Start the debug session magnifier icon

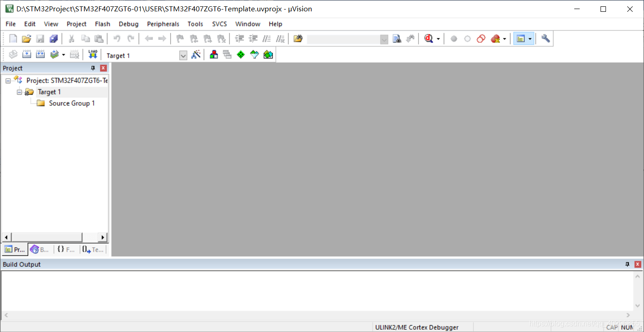pos(428,39)
